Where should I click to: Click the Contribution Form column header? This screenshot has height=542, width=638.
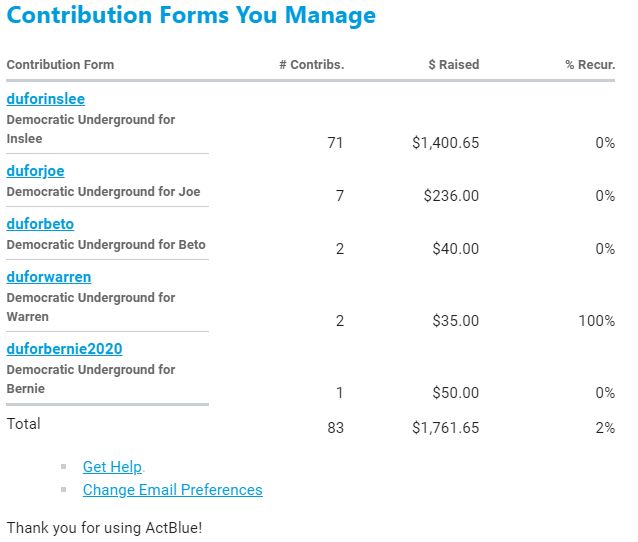click(60, 65)
